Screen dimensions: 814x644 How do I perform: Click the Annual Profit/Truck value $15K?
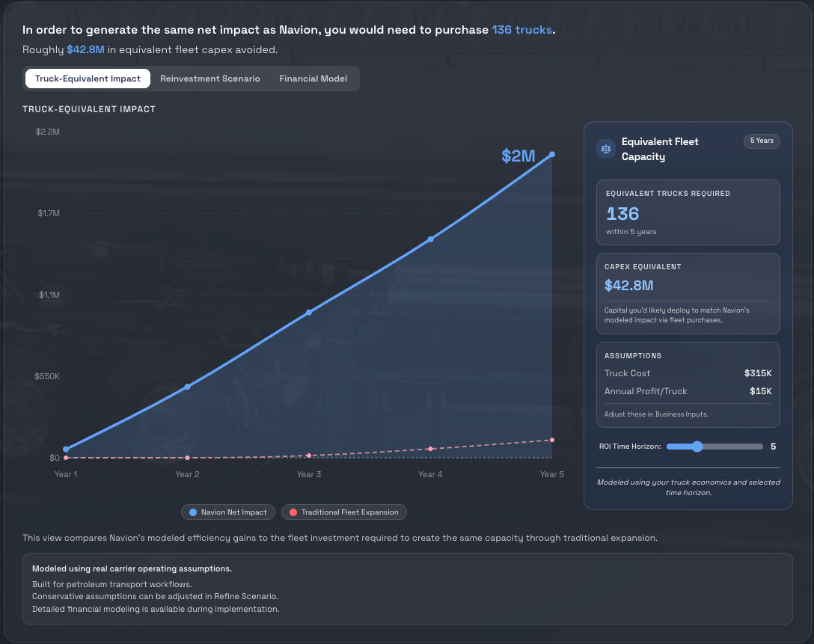[x=761, y=391]
